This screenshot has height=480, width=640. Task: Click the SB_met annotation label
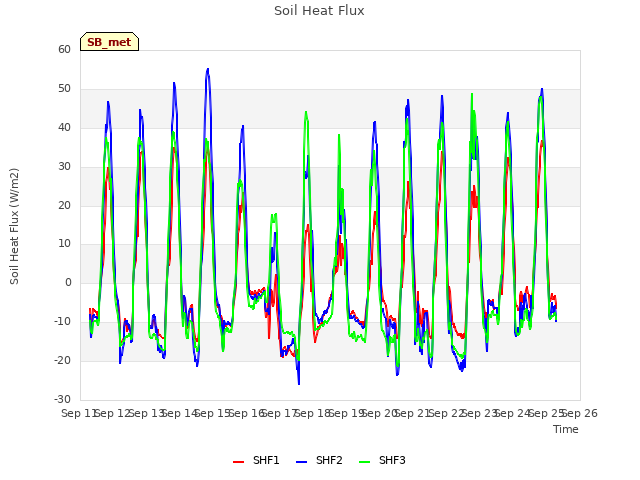[x=109, y=42]
